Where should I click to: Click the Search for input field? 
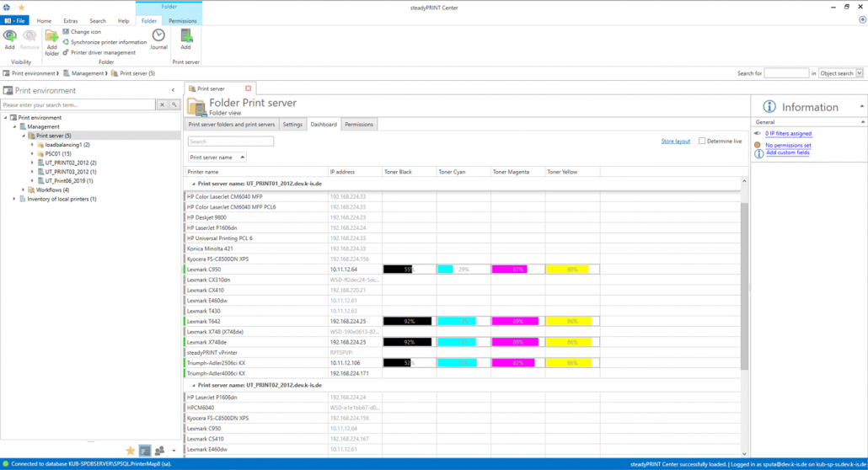tap(786, 73)
